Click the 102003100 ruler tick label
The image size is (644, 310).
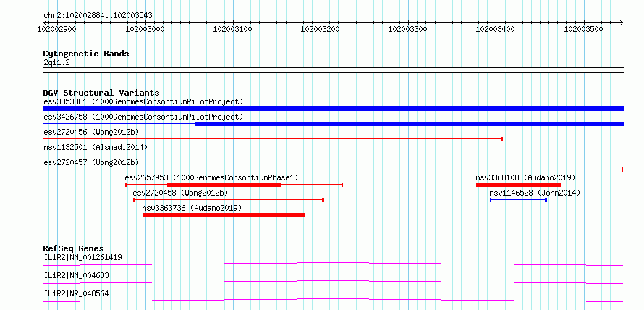[x=233, y=29]
